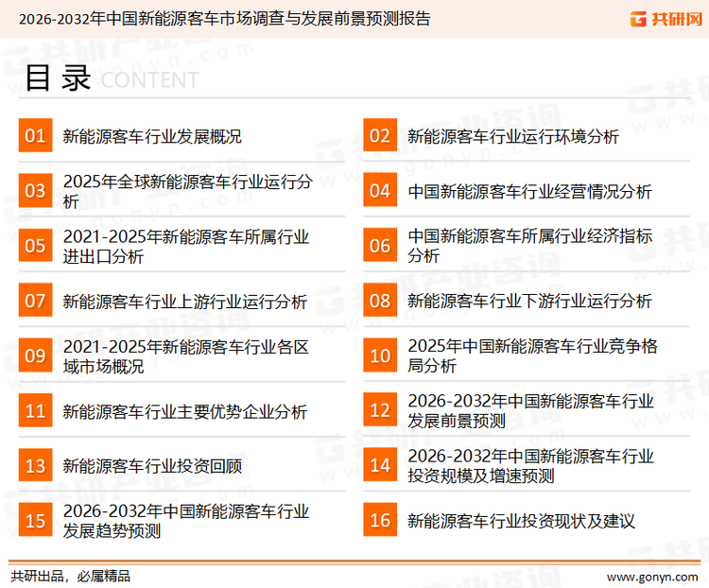This screenshot has height=588, width=709.
Task: Click the orange 07 number box
Action: 35,301
